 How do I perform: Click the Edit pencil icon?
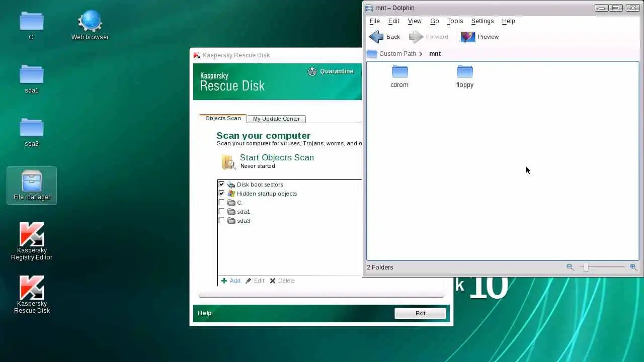pyautogui.click(x=248, y=281)
